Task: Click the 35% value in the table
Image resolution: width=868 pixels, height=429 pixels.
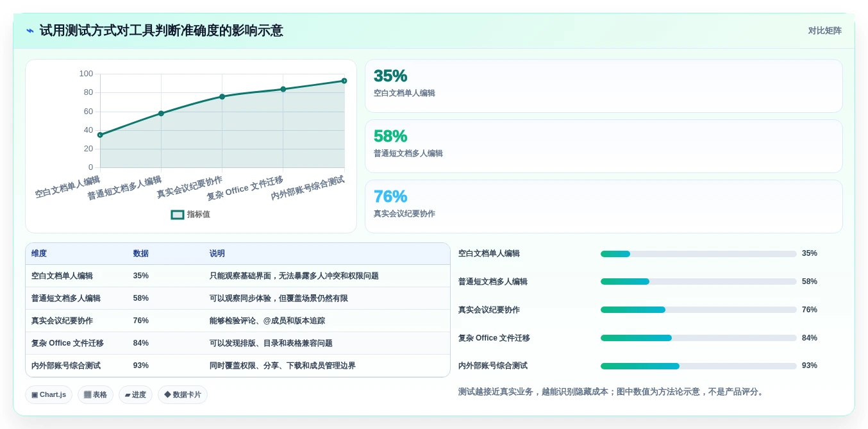Action: coord(141,276)
